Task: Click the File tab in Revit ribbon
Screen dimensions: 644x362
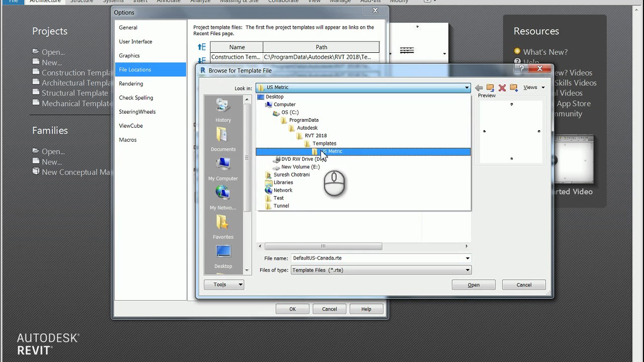Action: (x=14, y=2)
